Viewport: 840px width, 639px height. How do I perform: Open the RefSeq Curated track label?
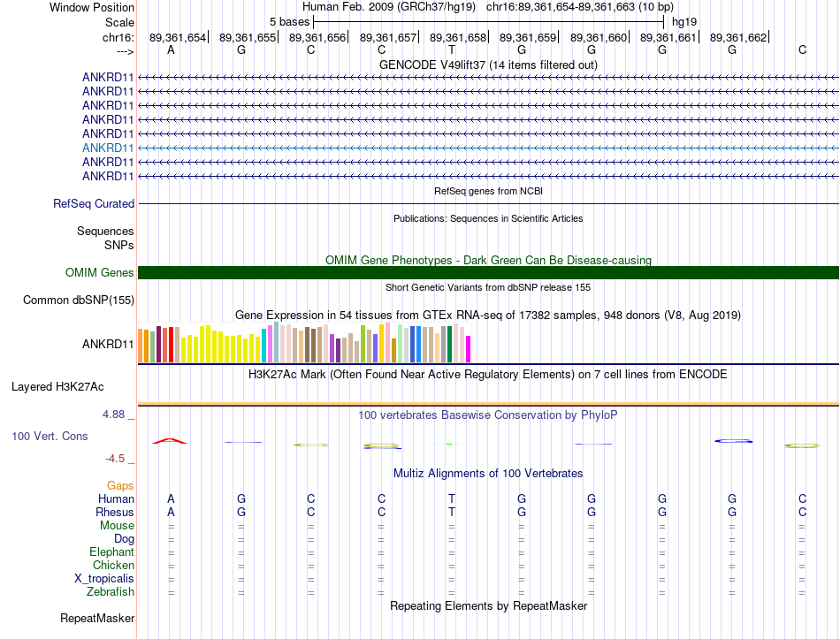point(94,203)
